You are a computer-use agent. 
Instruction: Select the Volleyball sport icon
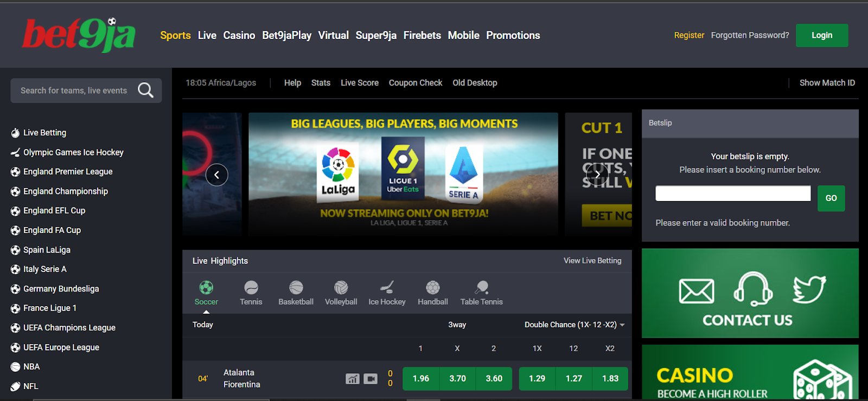[x=341, y=287]
